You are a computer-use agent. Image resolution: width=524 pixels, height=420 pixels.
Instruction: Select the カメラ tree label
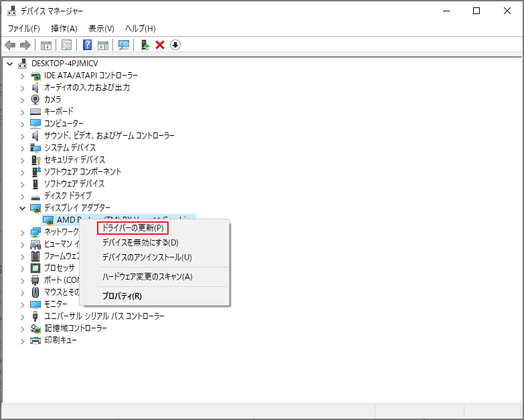pos(53,100)
